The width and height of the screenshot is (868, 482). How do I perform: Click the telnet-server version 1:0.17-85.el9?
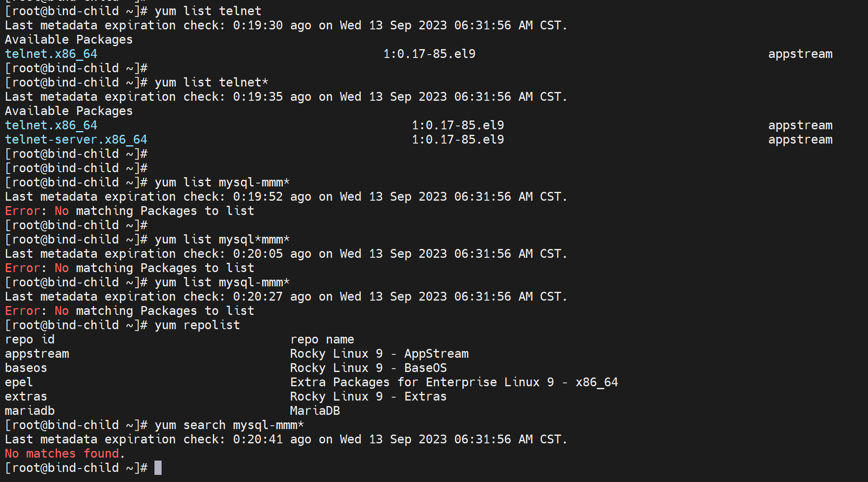point(458,139)
